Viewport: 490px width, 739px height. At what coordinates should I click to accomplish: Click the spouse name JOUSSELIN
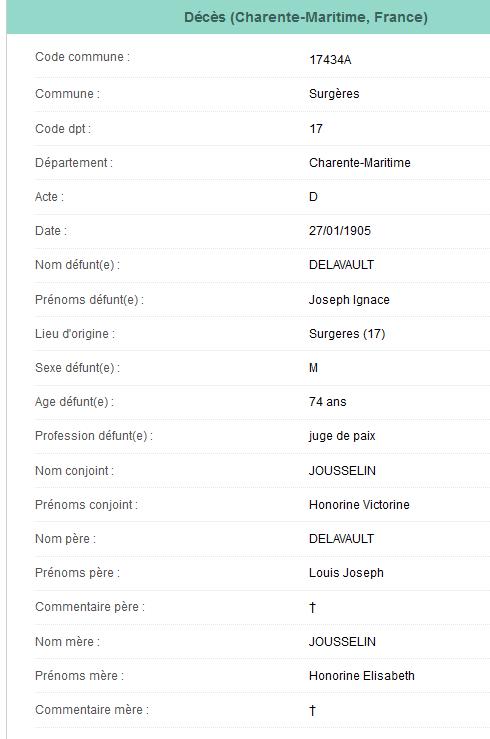[x=342, y=471]
